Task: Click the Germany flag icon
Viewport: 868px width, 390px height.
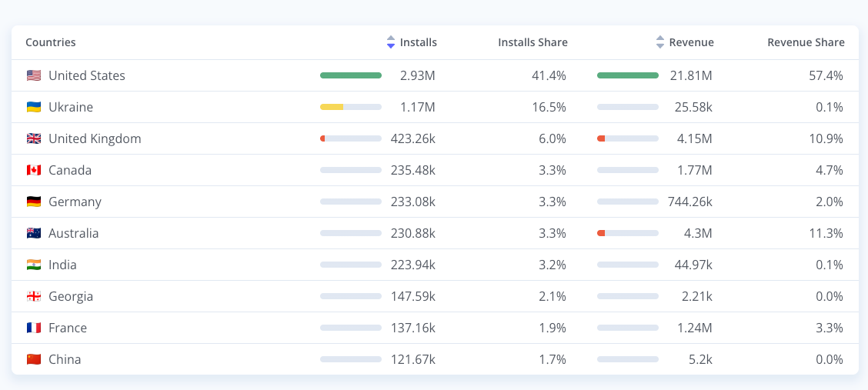Action: [34, 202]
